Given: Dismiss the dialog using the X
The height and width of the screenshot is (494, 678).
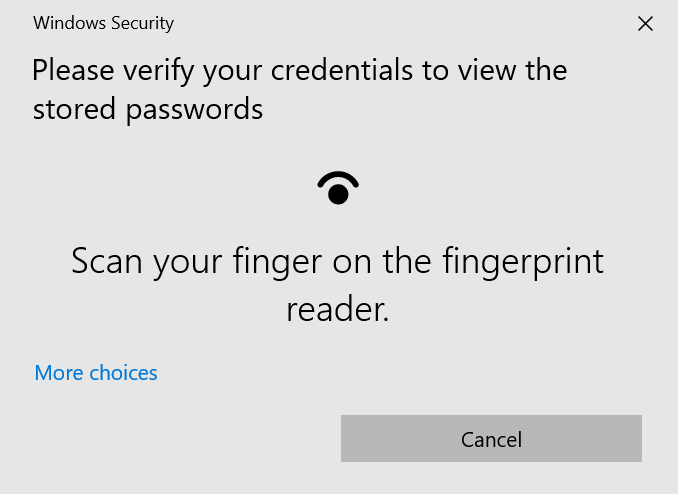Looking at the screenshot, I should point(645,24).
